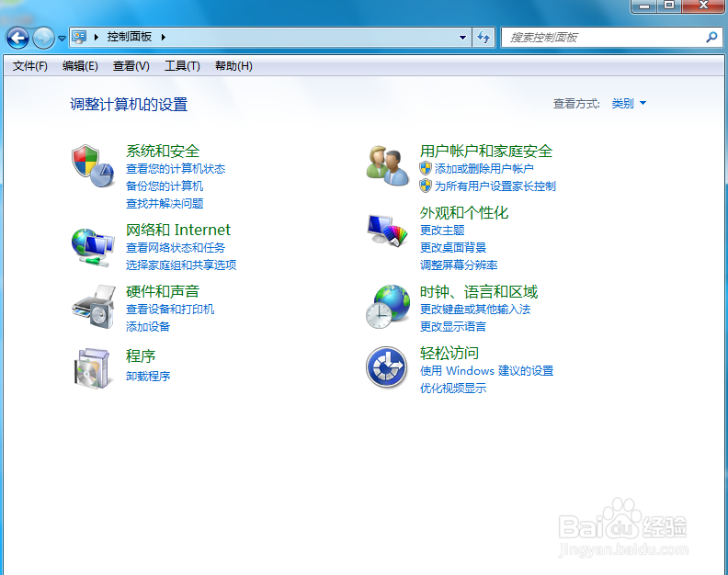Click 查看您的计算机状态 link
Screen dimensions: 728x575
(x=176, y=168)
